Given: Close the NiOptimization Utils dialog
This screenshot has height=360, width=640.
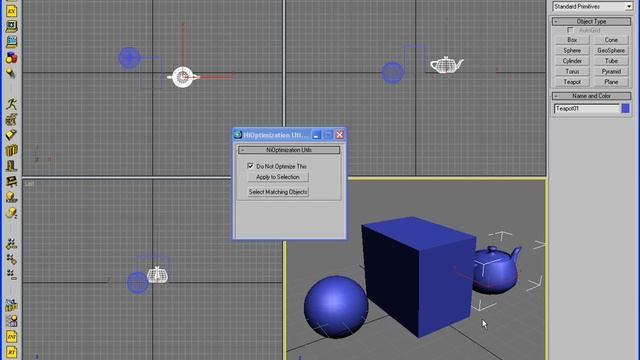Looking at the screenshot, I should (x=340, y=135).
